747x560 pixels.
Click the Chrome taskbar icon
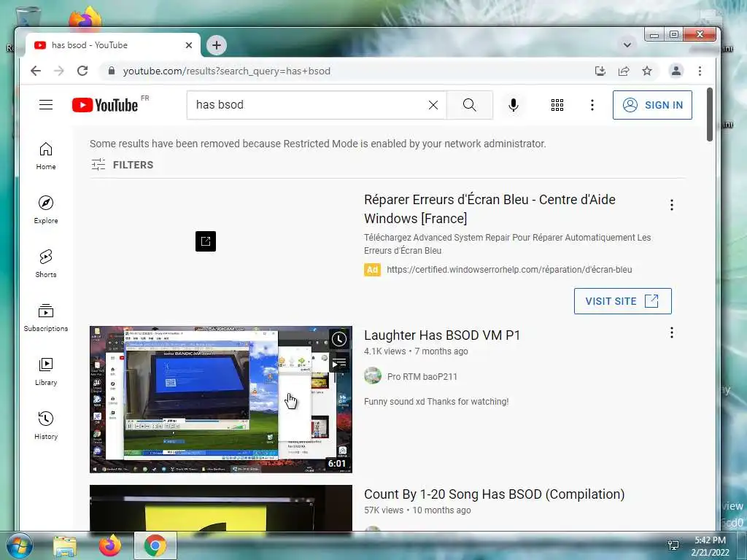[155, 545]
